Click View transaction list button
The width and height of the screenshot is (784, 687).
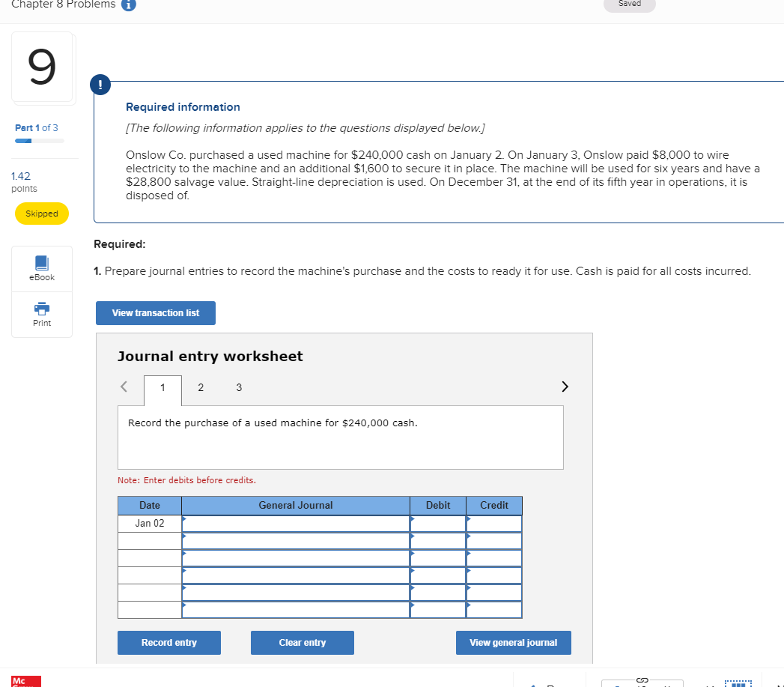[x=156, y=313]
